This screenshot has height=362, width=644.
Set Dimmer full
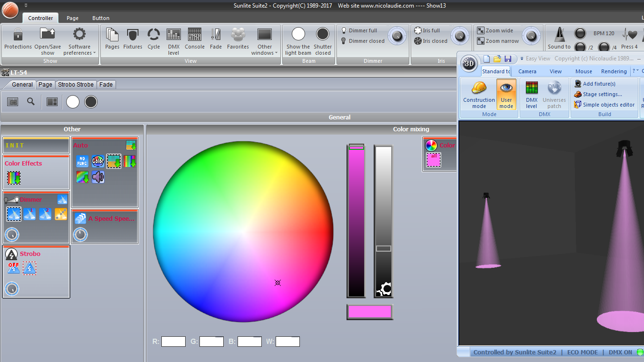tap(358, 30)
